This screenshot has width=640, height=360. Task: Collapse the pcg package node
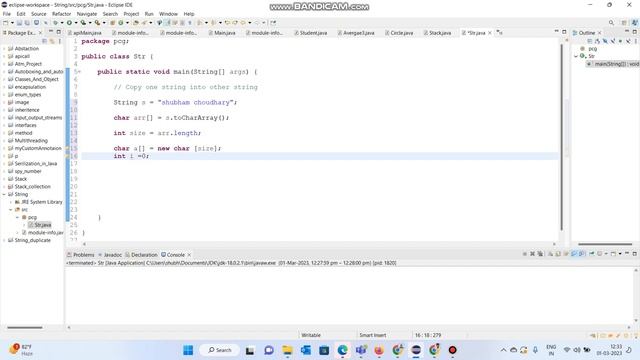coord(17,217)
